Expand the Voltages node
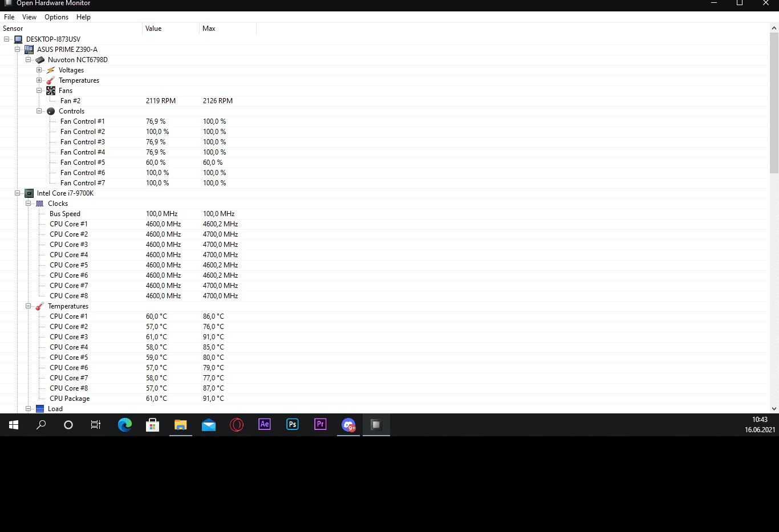The image size is (779, 532). 39,70
